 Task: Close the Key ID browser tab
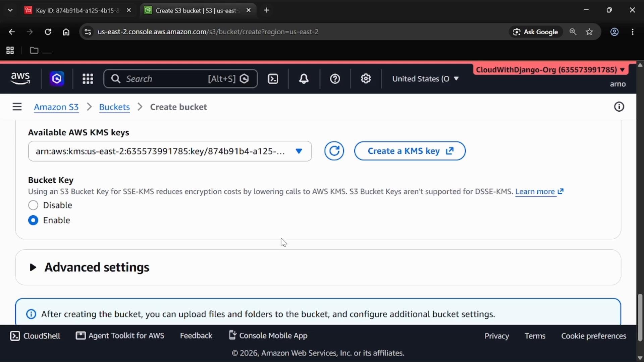pos(128,10)
